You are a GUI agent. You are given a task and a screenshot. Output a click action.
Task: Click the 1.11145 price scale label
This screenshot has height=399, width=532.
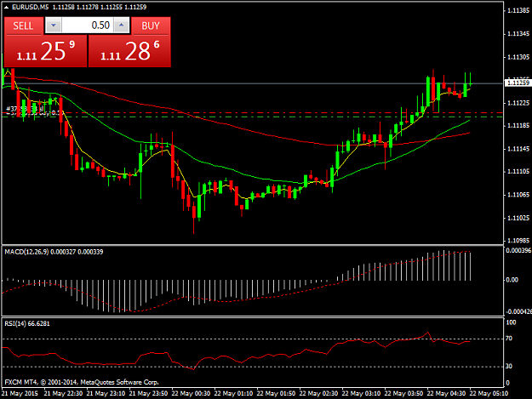click(x=518, y=149)
